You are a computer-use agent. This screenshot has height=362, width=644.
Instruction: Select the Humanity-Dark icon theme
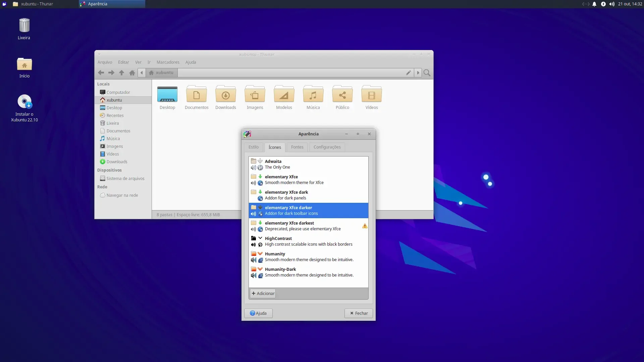(309, 272)
